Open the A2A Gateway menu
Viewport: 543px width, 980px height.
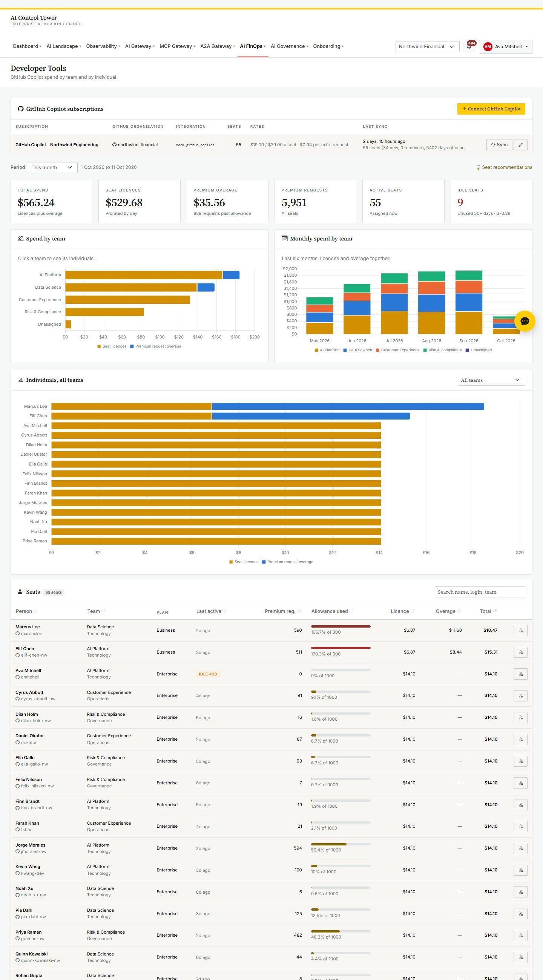point(218,46)
